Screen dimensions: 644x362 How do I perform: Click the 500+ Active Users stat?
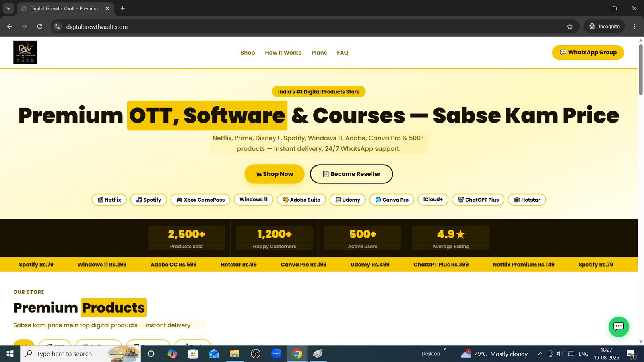coord(363,238)
